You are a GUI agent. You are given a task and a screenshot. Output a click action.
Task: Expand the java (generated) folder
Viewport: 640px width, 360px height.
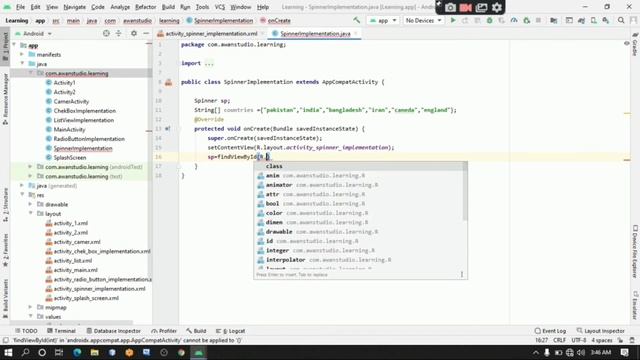coord(23,185)
